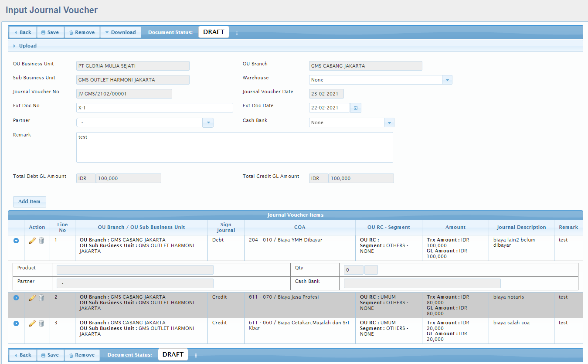This screenshot has height=364, width=588.
Task: Expand details of line 3 Biaya Cetakan
Action: click(x=16, y=323)
